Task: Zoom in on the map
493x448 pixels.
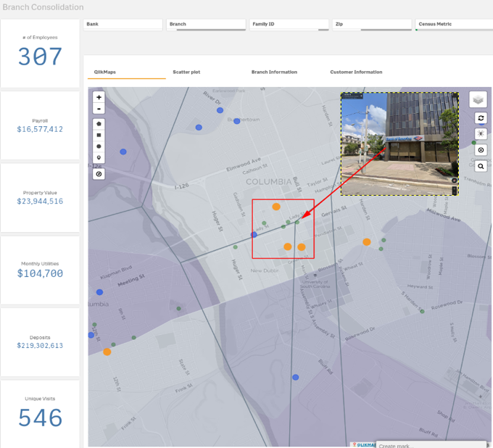Action: (x=99, y=97)
